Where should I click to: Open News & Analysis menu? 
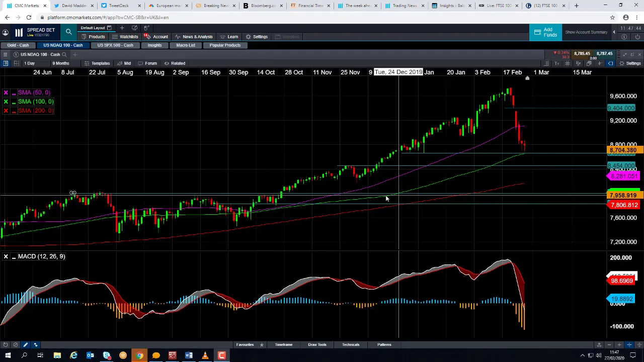tap(194, 37)
